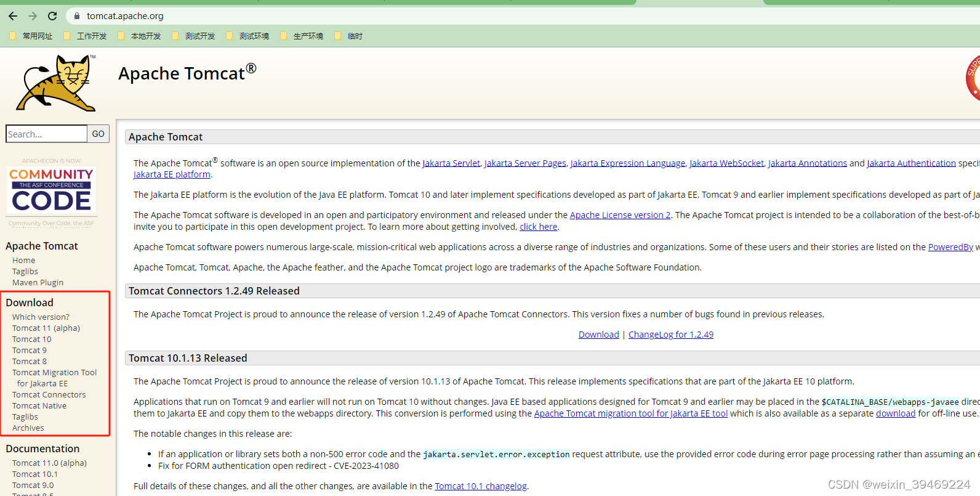Open the Community Code conference banner
The height and width of the screenshot is (496, 980).
pyautogui.click(x=52, y=193)
